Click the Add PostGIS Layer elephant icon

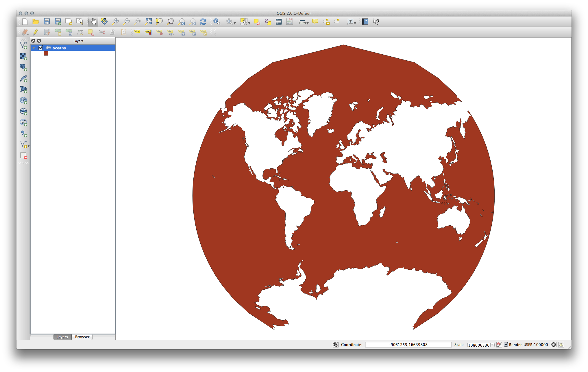23,67
